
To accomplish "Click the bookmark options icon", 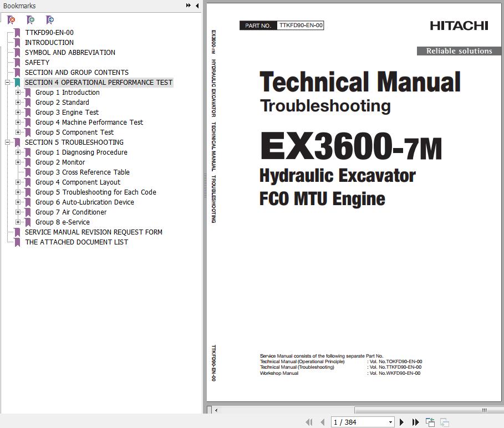I will tap(50, 21).
